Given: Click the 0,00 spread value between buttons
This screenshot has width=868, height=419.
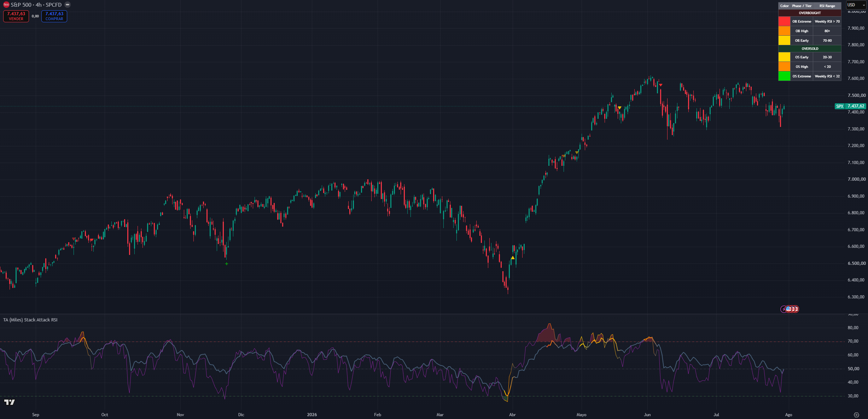Looking at the screenshot, I should coord(35,16).
